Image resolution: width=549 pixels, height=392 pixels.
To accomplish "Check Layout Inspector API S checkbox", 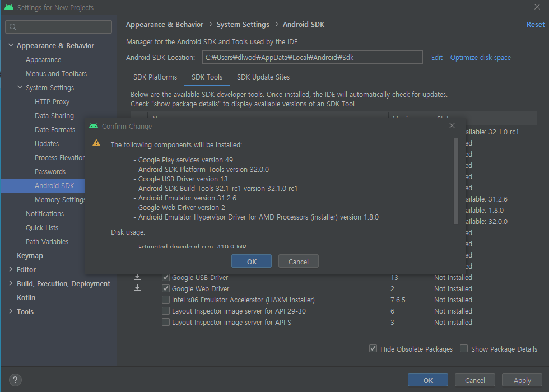I will pos(166,323).
